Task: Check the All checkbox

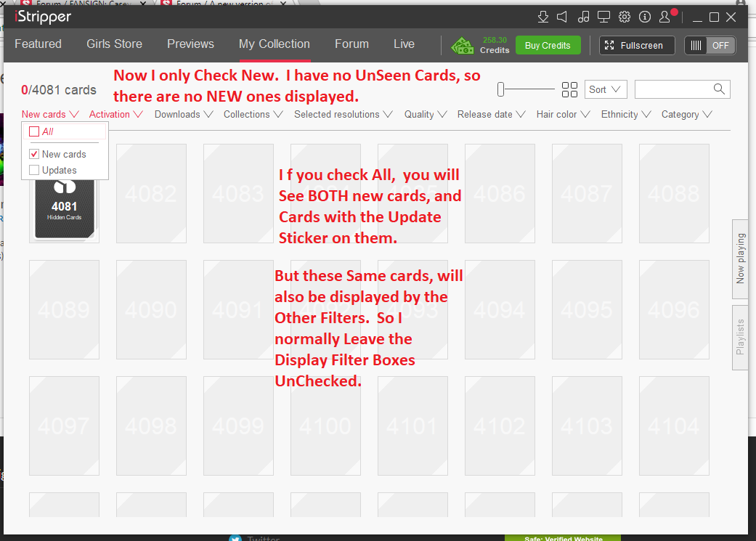Action: click(34, 131)
